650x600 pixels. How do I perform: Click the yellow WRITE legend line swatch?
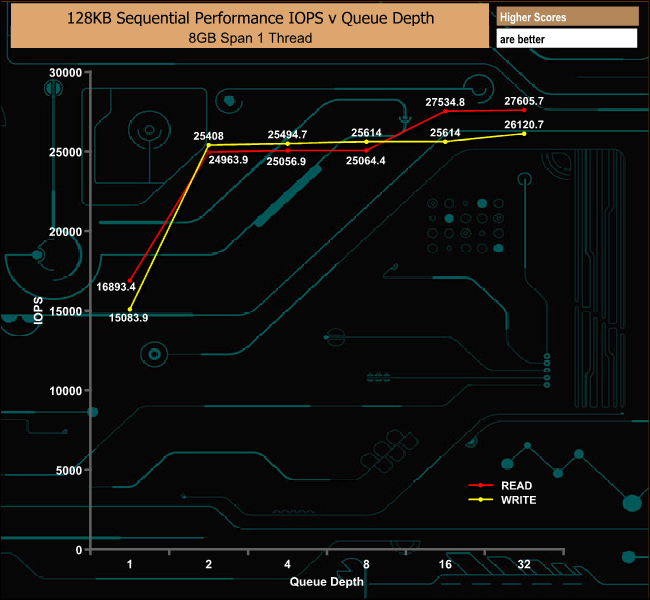click(480, 500)
